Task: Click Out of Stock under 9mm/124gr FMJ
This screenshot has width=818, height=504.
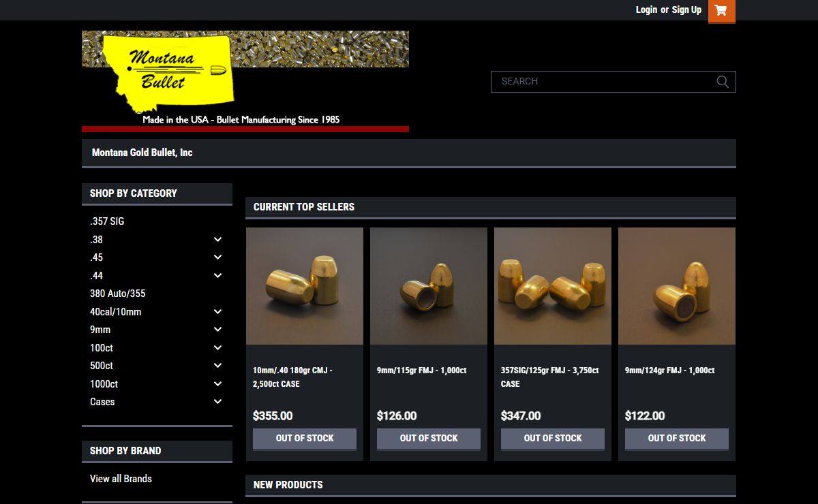Action: tap(677, 439)
